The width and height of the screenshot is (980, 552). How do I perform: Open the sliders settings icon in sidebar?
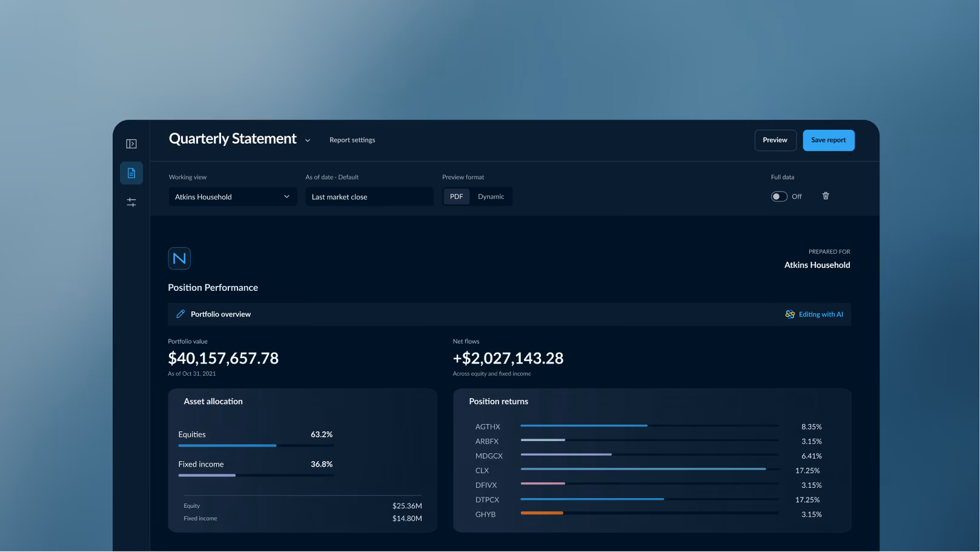pos(131,202)
